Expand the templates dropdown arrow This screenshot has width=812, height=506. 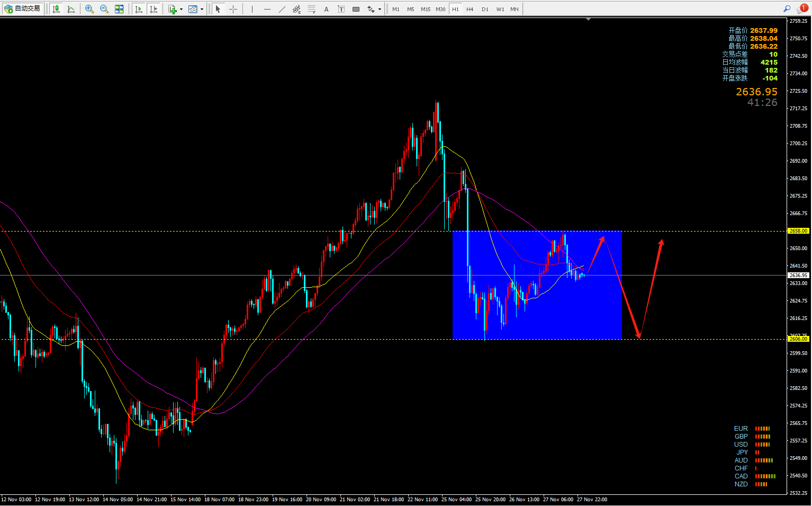[x=202, y=9]
